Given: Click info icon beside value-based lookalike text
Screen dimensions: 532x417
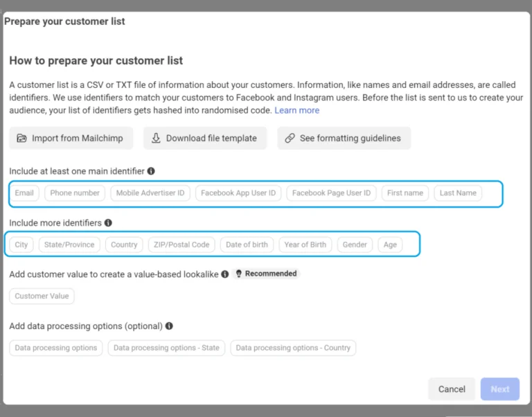Looking at the screenshot, I should coord(224,274).
